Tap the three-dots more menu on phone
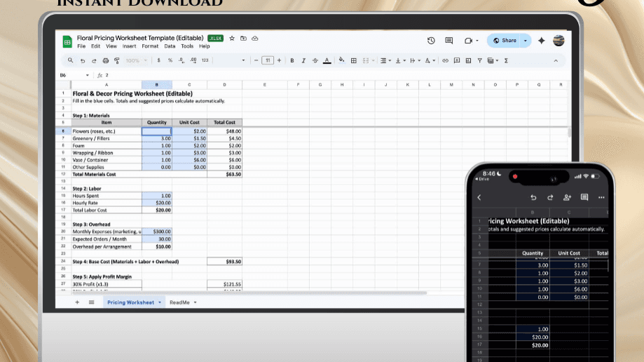The width and height of the screenshot is (644, 362). pos(601,197)
